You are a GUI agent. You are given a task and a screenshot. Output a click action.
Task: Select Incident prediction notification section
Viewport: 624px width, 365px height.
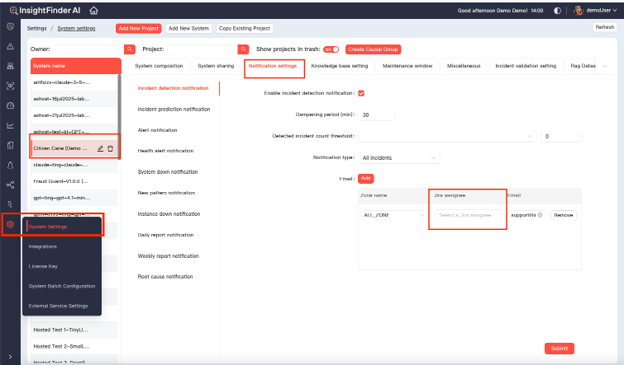[174, 109]
